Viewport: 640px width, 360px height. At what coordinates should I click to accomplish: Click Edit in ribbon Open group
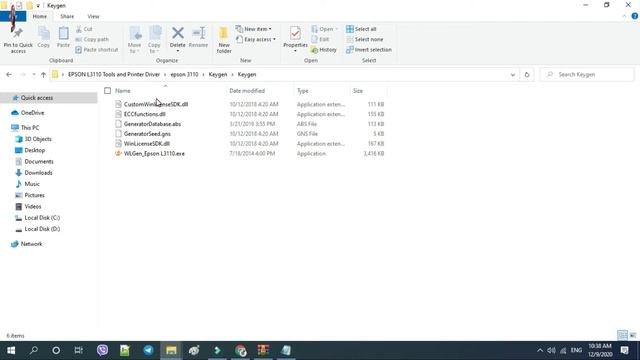(x=320, y=39)
